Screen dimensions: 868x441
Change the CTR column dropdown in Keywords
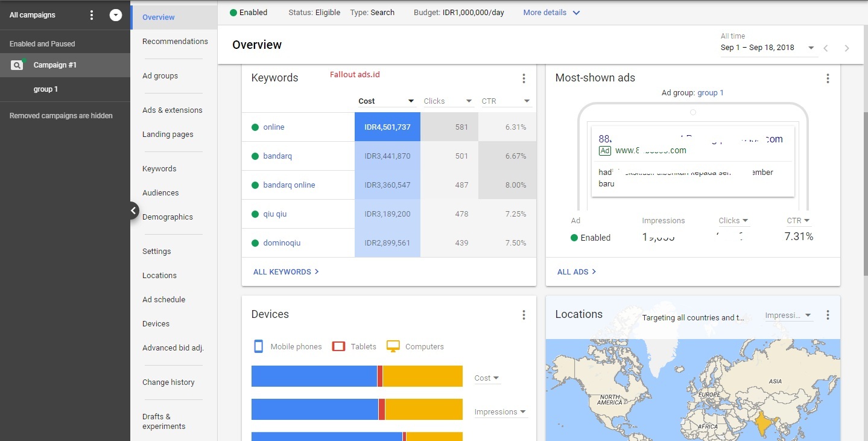coord(505,101)
